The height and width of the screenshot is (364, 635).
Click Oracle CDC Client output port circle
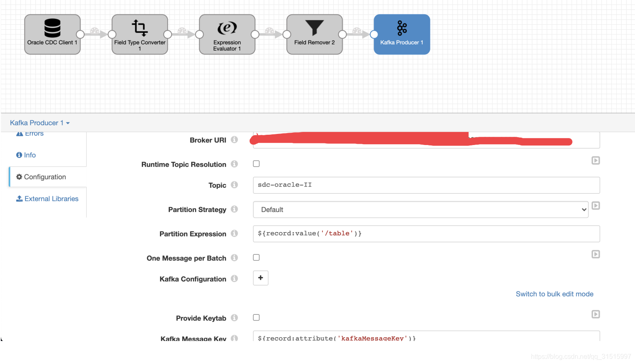coord(81,35)
